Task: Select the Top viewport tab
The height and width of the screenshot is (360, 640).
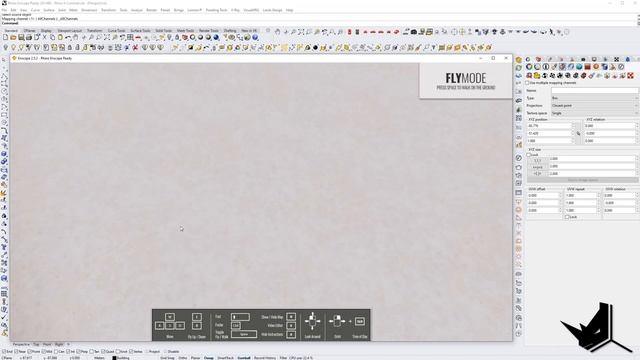Action: [36, 344]
